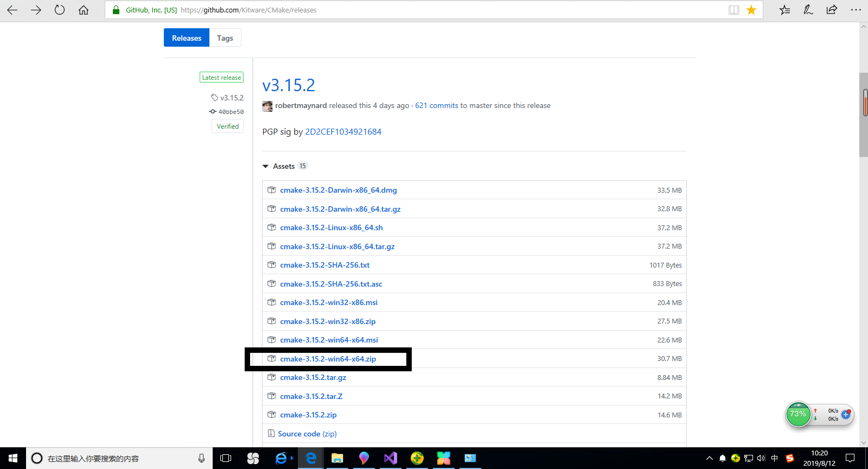Open the v3.15.2 release title link

point(289,85)
